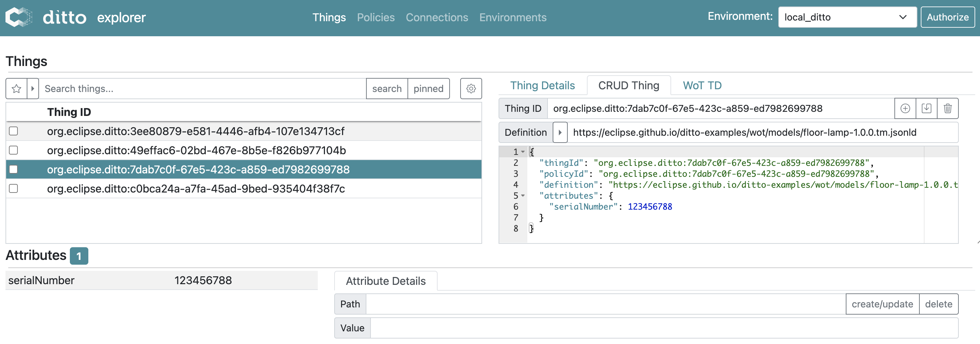Delete the Thing with the trash icon
The width and height of the screenshot is (980, 344).
point(948,108)
